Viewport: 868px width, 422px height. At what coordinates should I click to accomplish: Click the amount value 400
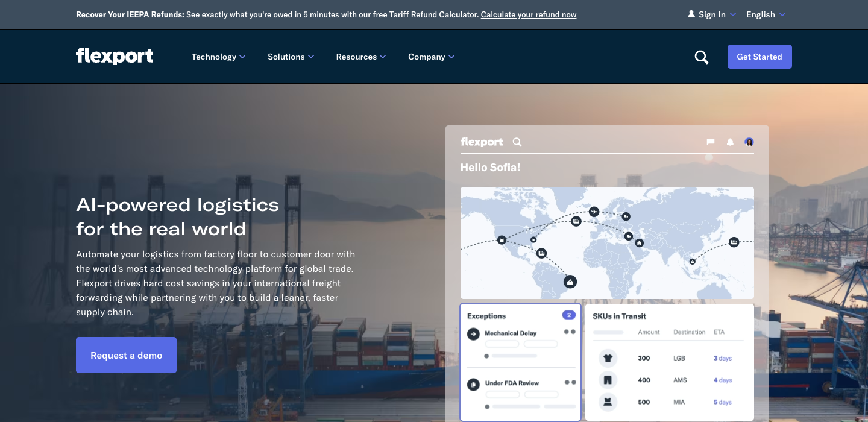[x=644, y=380]
